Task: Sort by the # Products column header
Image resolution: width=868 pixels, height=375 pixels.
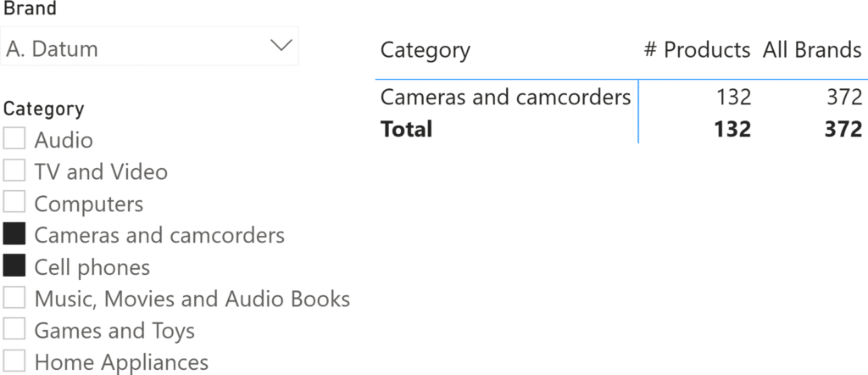Action: tap(697, 50)
